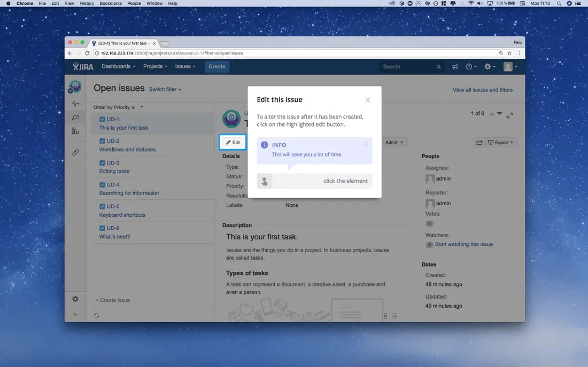Click the project settings gear in sidebar
Image resolution: width=588 pixels, height=367 pixels.
(x=75, y=299)
